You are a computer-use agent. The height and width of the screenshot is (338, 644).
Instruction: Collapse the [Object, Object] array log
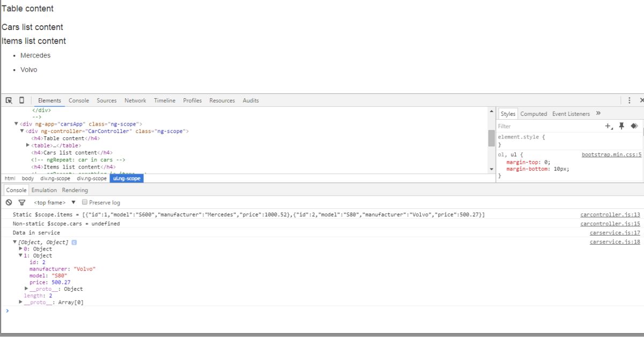tap(15, 243)
